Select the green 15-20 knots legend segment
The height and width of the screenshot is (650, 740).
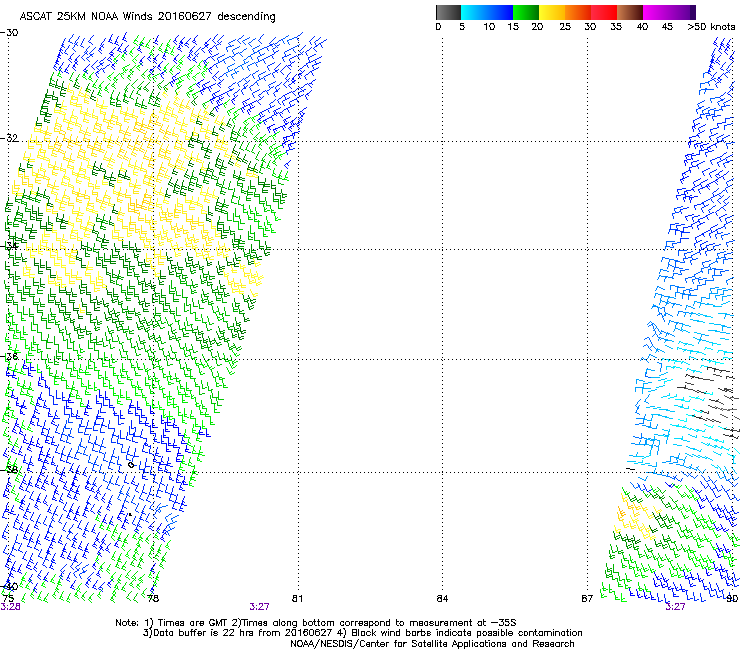coord(526,12)
